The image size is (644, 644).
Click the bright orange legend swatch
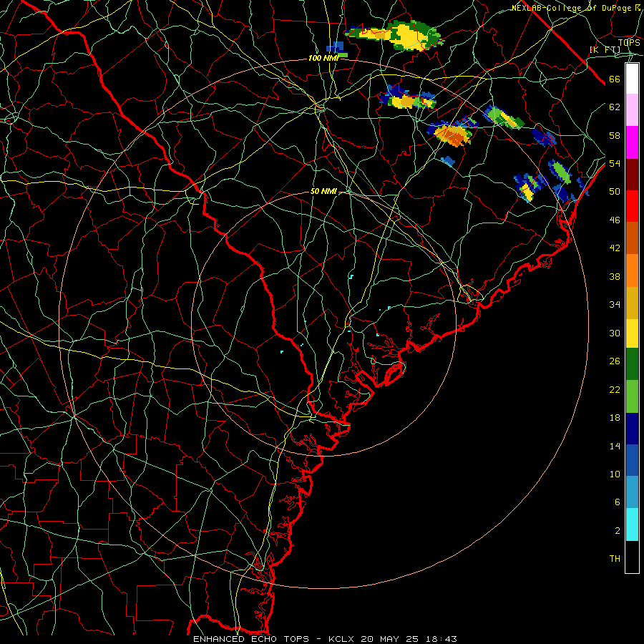coord(632,270)
